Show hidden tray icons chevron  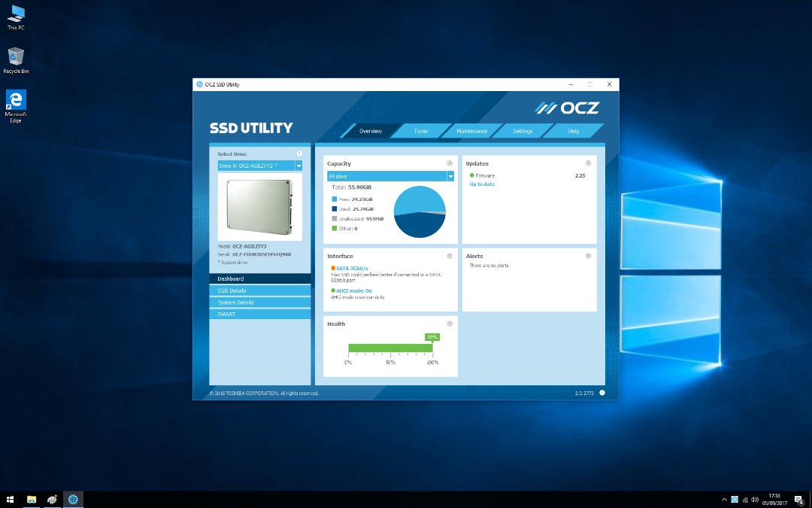[x=724, y=500]
